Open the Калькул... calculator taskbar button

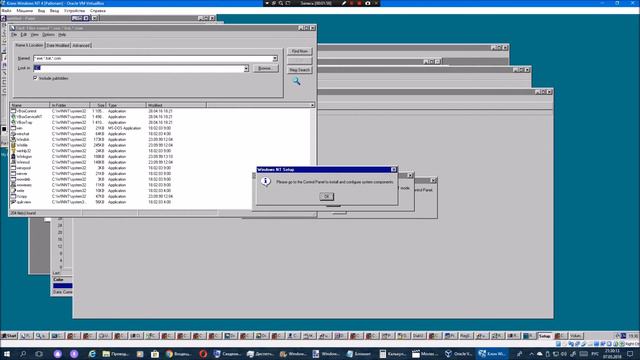pos(392,353)
